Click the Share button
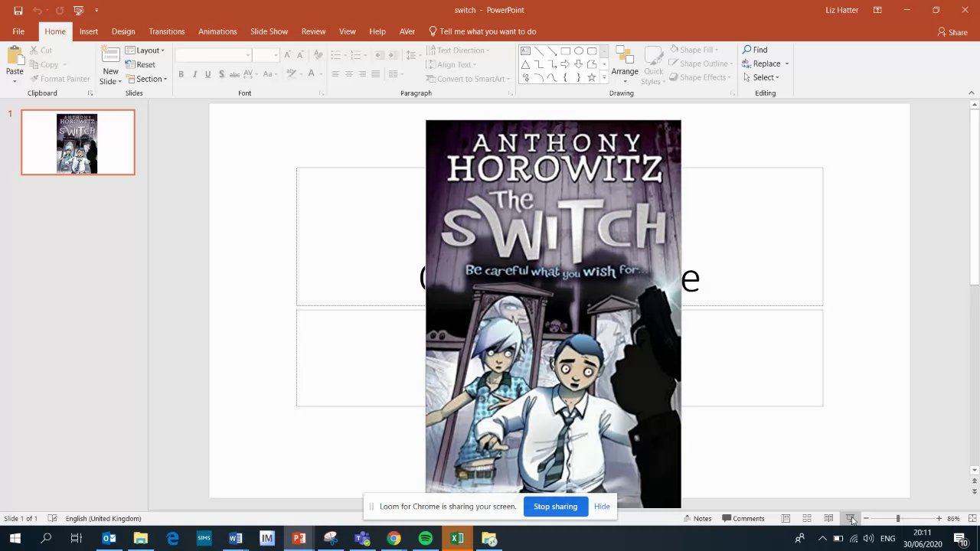The image size is (980, 551). [952, 32]
